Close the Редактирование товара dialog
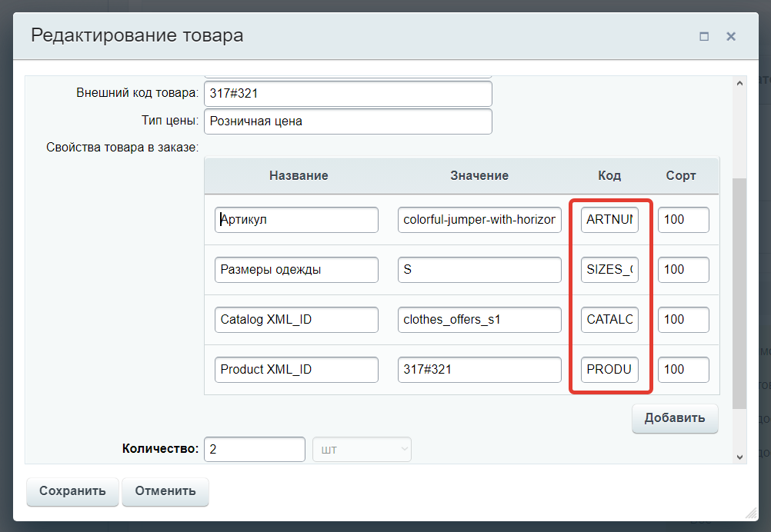771x532 pixels. (731, 36)
